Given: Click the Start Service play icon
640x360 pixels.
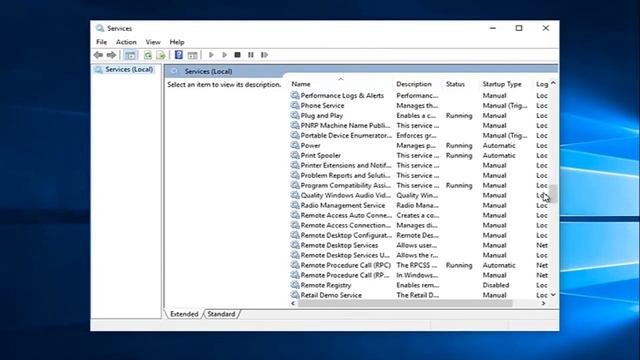Looking at the screenshot, I should click(x=211, y=55).
